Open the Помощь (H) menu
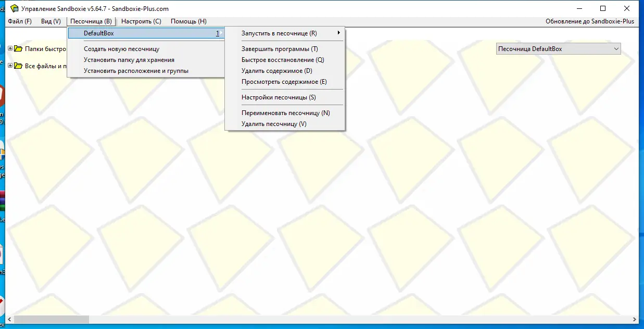Screen dimensions: 644x329 [x=188, y=21]
